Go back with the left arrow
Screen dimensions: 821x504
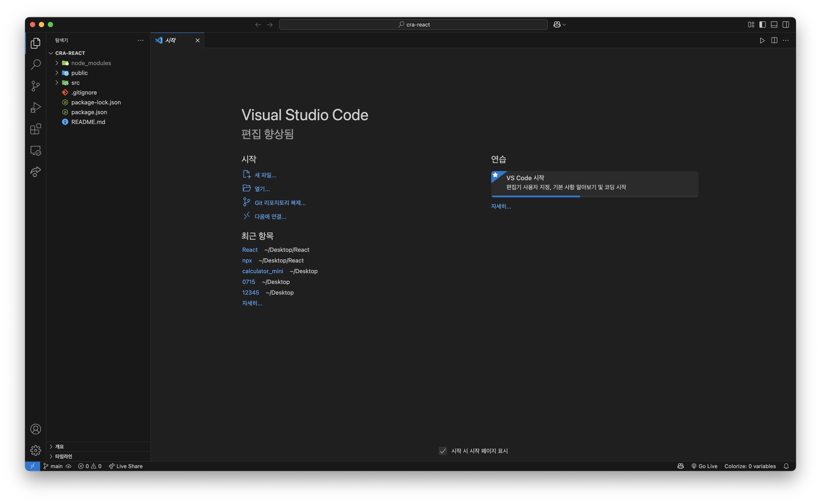(x=258, y=25)
